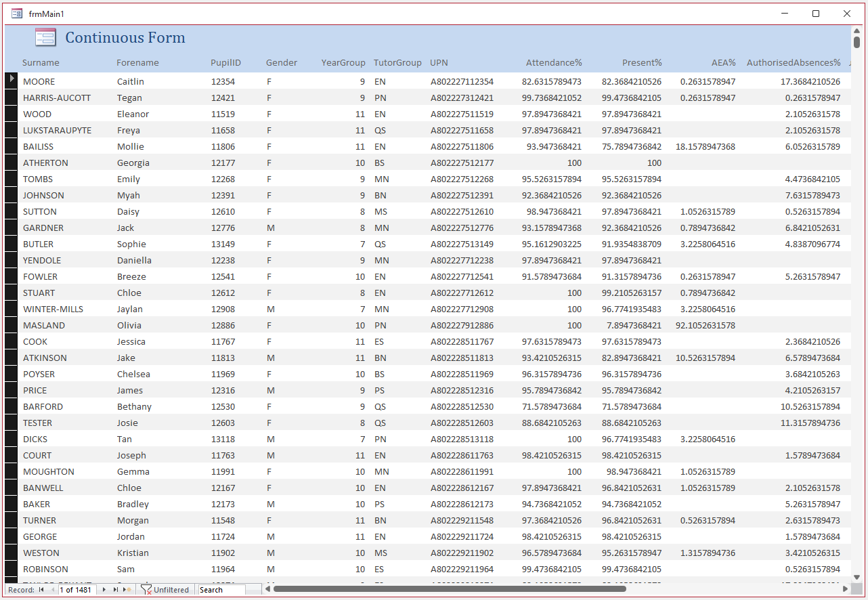Viewport: 868px width, 600px height.
Task: Click the AEA% column header
Action: click(723, 62)
